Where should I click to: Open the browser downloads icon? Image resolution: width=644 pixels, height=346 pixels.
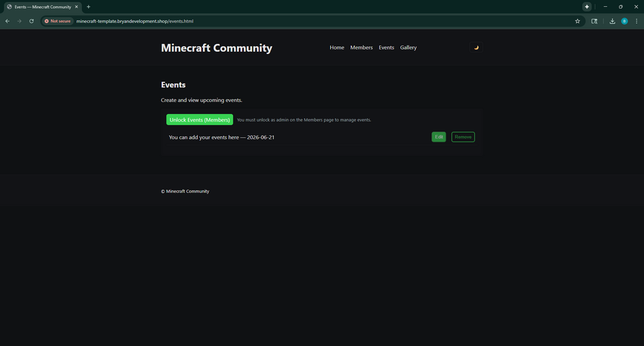coord(612,21)
